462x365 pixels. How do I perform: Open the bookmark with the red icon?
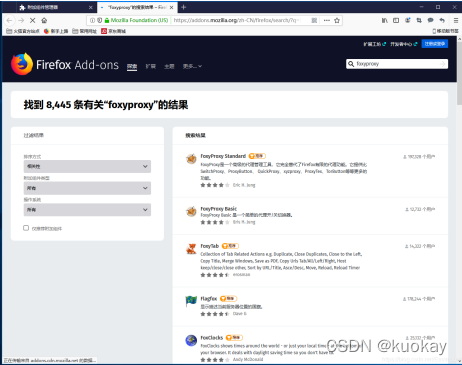pos(113,31)
